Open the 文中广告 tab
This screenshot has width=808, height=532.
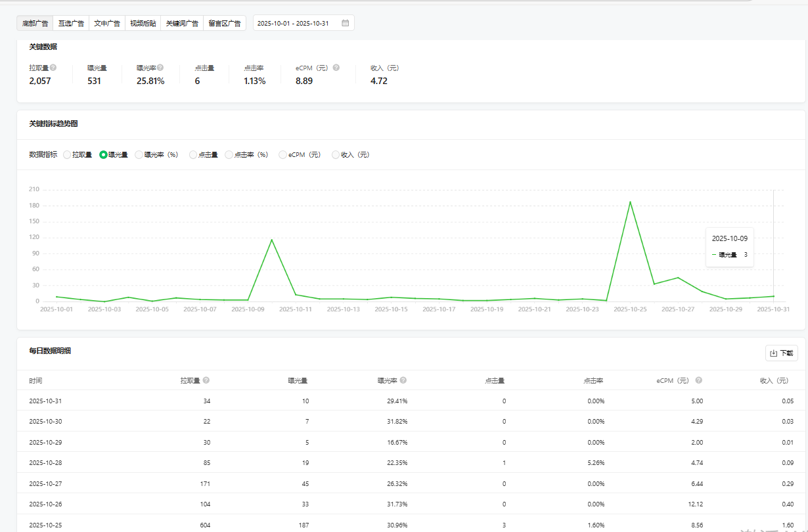pos(107,23)
